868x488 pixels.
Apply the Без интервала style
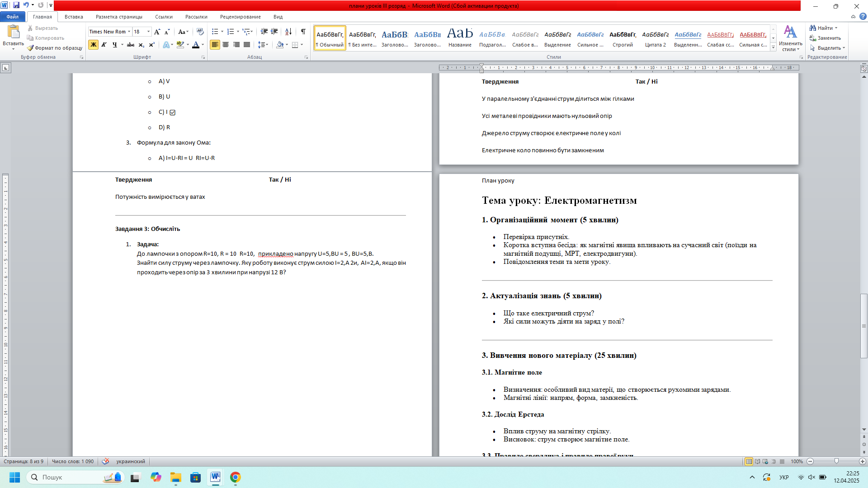(363, 38)
